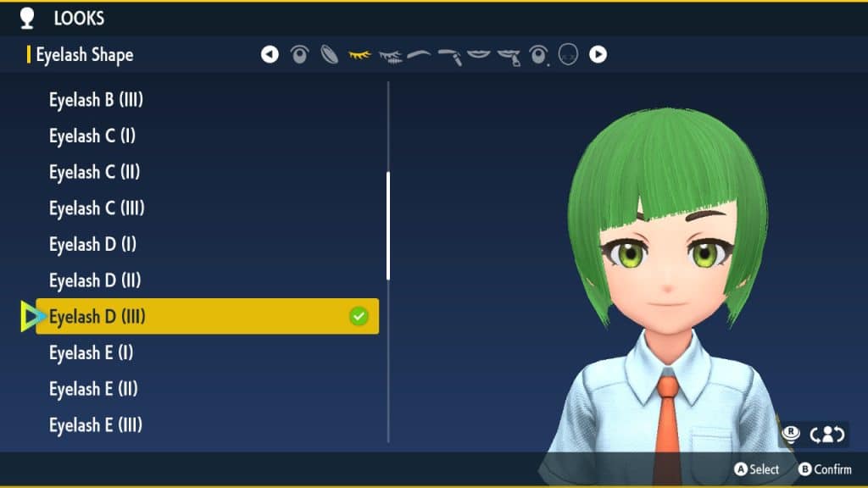Open the eyebrow color pencil icon
Viewport: 868px width, 488px height.
[x=449, y=57]
